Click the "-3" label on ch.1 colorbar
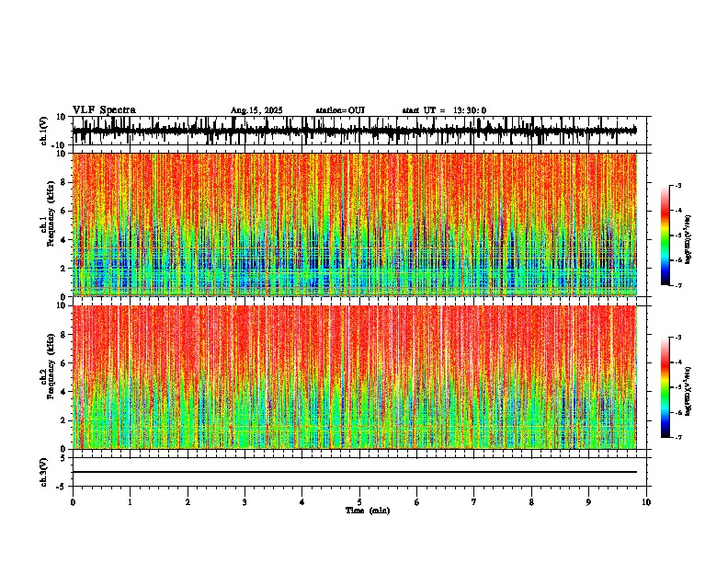 [678, 185]
